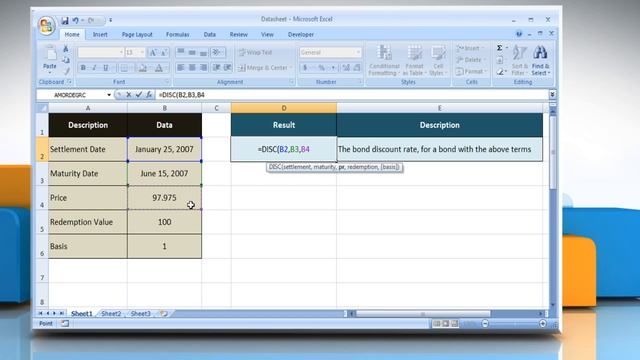The width and height of the screenshot is (640, 360).
Task: Open the Data tab
Action: point(209,35)
